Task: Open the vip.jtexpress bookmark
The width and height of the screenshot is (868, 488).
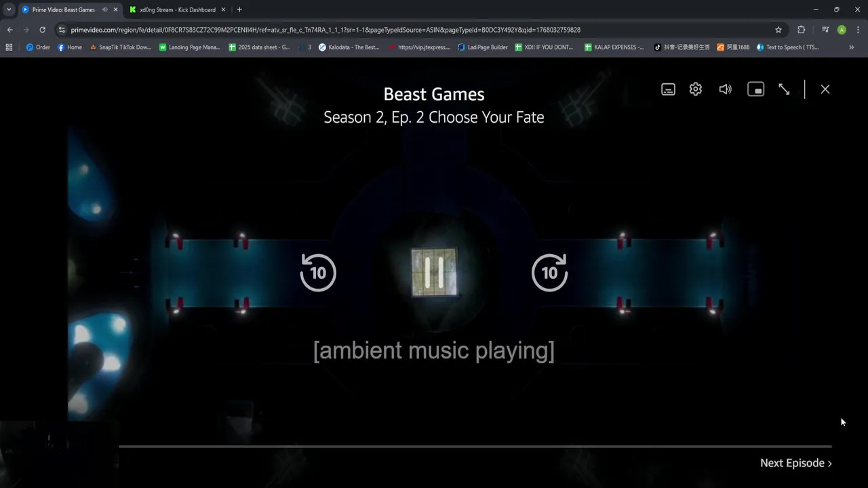Action: 419,47
